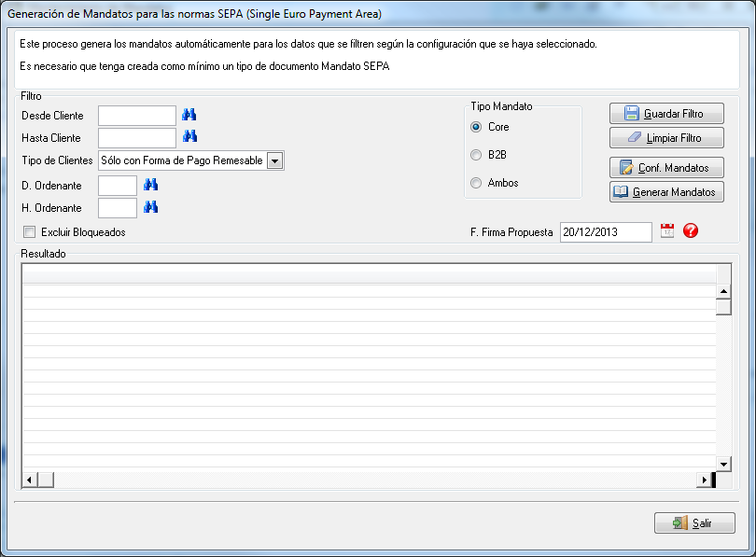Click the vertical scrollbar thumb in Resultado

tap(723, 307)
